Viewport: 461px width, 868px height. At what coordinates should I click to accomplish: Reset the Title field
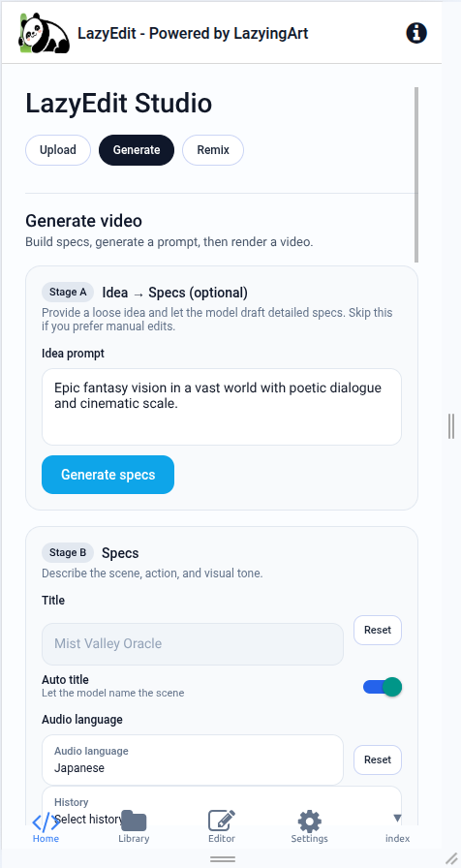pyautogui.click(x=378, y=630)
